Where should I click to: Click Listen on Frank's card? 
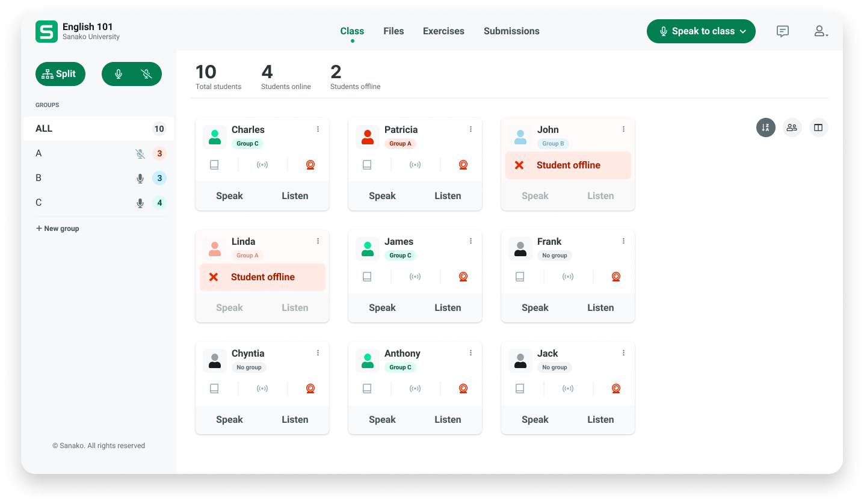tap(600, 308)
